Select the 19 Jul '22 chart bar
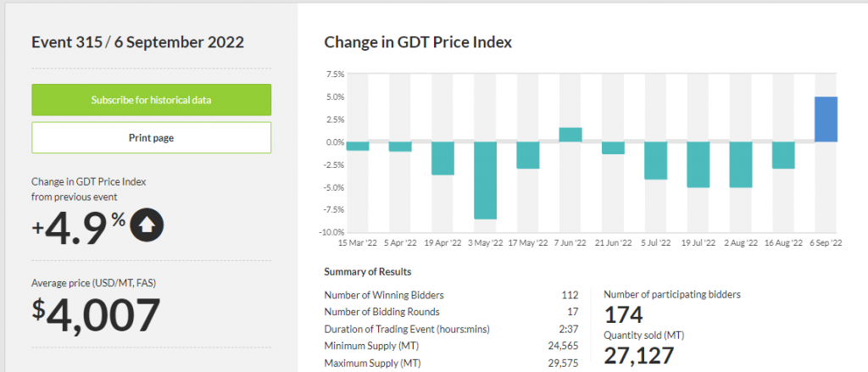Viewport: 868px width, 372px height. tap(698, 164)
